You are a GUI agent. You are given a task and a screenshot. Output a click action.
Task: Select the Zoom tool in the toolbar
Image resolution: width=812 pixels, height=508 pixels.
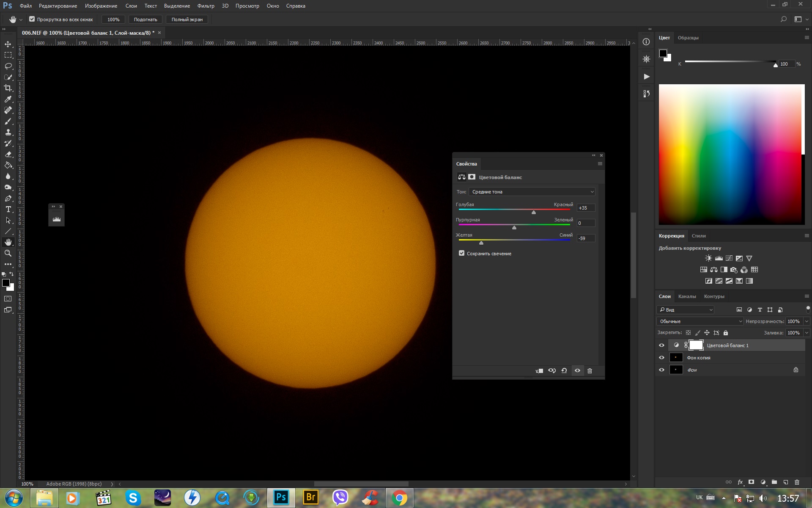point(8,253)
